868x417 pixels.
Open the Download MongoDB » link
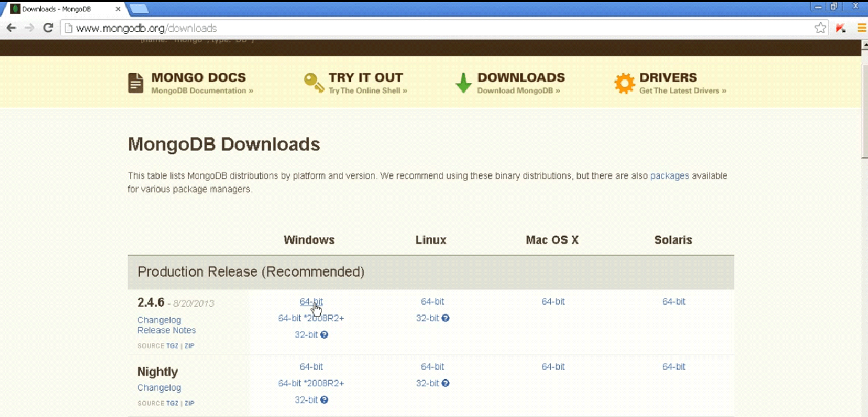(x=519, y=91)
